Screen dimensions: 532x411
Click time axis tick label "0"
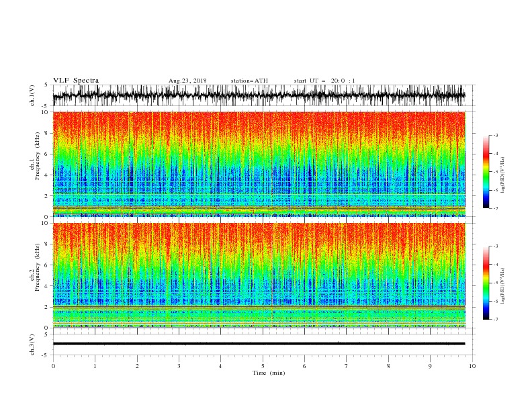tap(53, 366)
